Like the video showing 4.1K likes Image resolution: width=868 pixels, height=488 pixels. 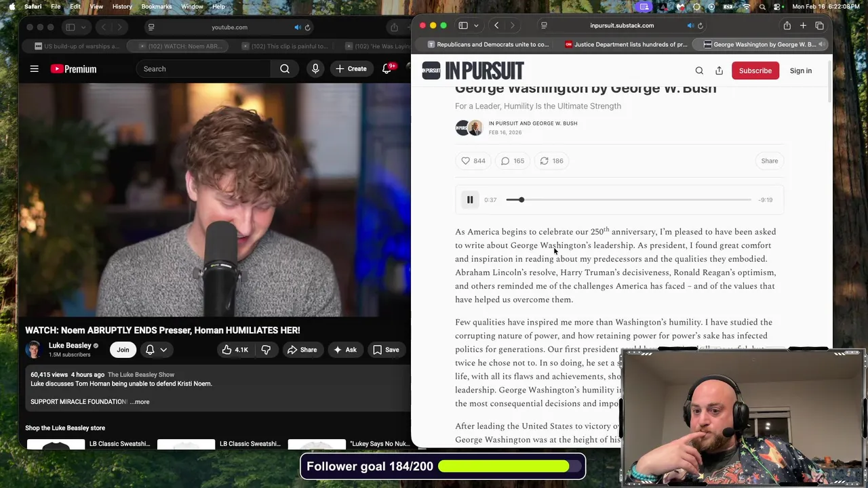[235, 350]
